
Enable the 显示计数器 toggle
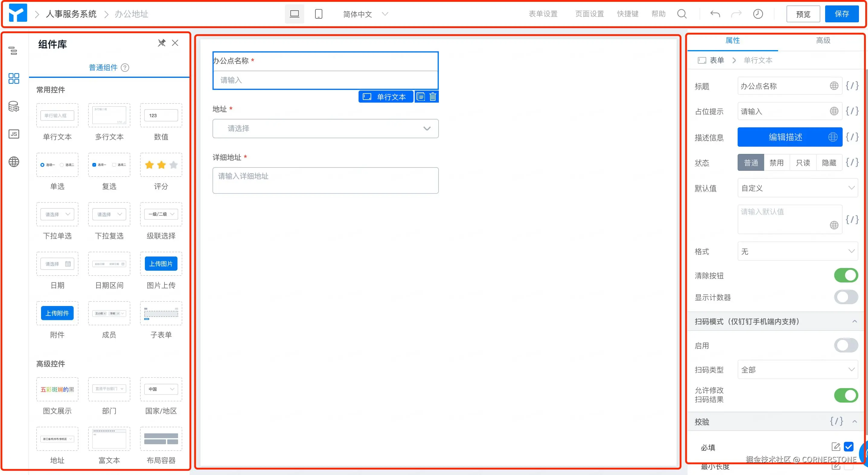point(846,297)
